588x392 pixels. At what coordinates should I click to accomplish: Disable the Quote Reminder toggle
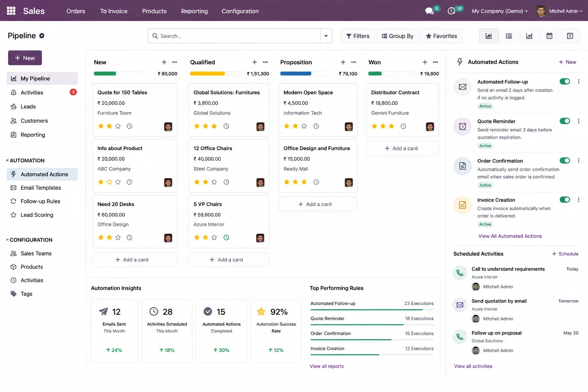coord(565,121)
